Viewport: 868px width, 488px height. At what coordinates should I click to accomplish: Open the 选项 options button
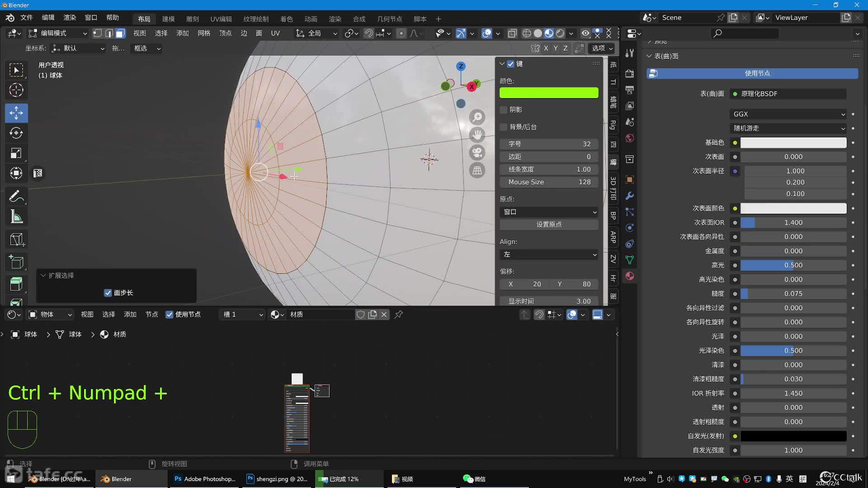click(601, 48)
